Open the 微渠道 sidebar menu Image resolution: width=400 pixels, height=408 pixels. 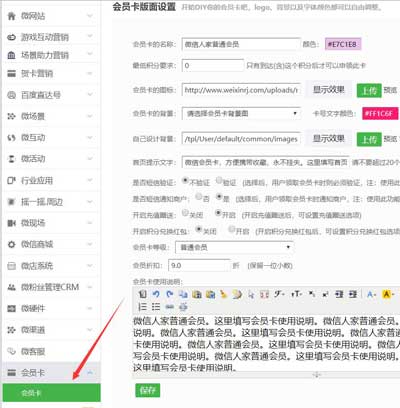[x=51, y=330]
